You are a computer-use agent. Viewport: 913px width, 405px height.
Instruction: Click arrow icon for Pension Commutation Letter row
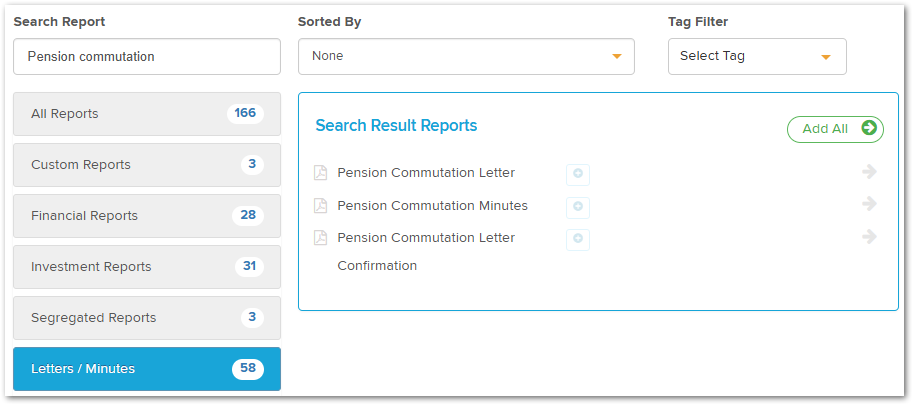869,172
